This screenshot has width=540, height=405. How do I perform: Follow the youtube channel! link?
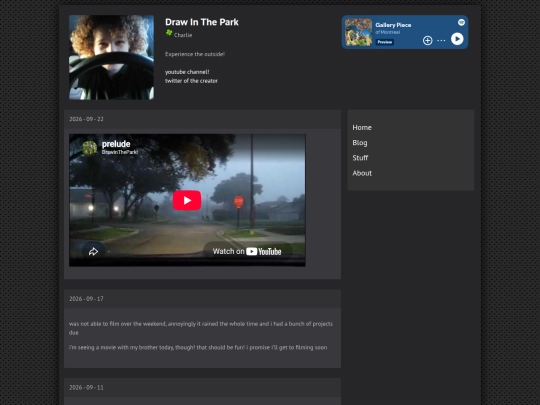point(187,72)
